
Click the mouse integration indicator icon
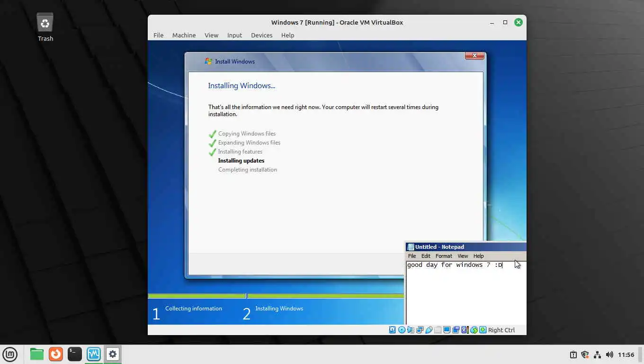coord(474,330)
